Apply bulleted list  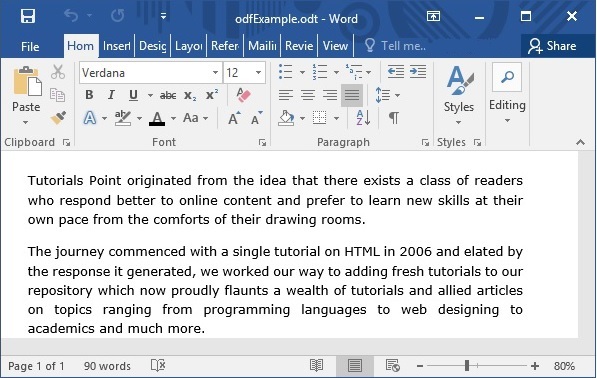pos(286,72)
